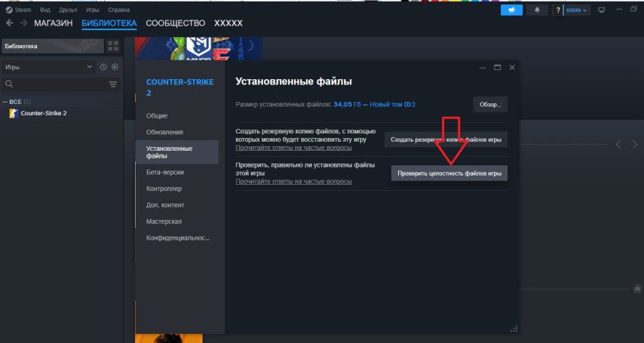Expand the xxxxx account dropdown
644x343 pixels.
click(x=576, y=11)
